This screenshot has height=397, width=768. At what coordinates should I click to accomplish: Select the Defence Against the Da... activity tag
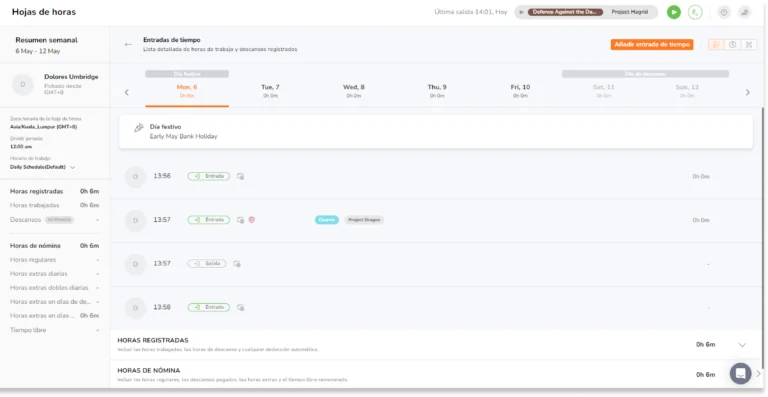tap(565, 12)
